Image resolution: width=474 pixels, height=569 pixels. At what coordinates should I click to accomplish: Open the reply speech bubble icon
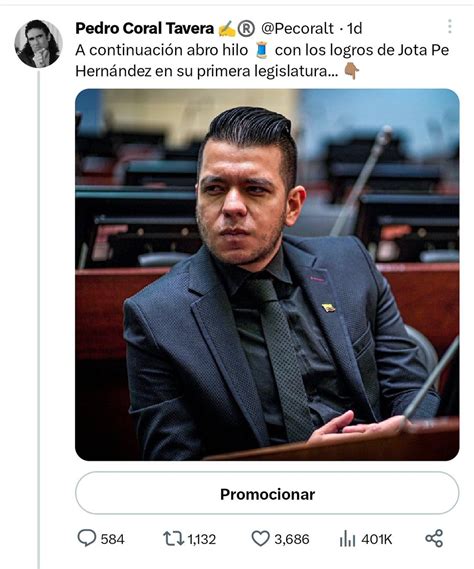pos(87,538)
